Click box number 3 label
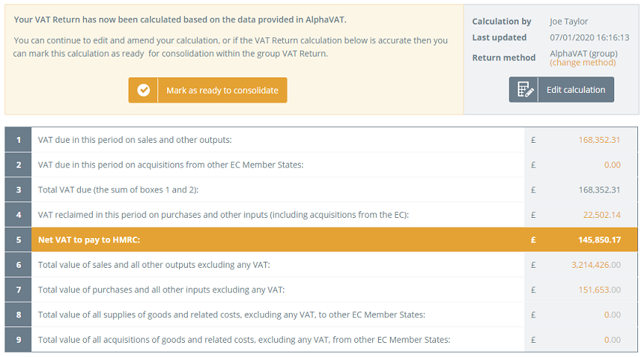Viewport: 644px width, 357px height. 19,190
